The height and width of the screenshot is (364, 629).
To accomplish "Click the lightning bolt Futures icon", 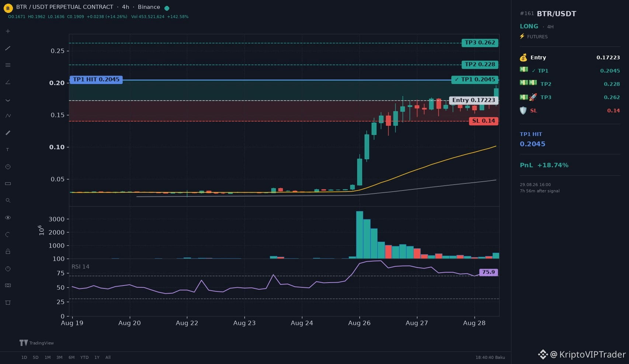I will 522,36.
